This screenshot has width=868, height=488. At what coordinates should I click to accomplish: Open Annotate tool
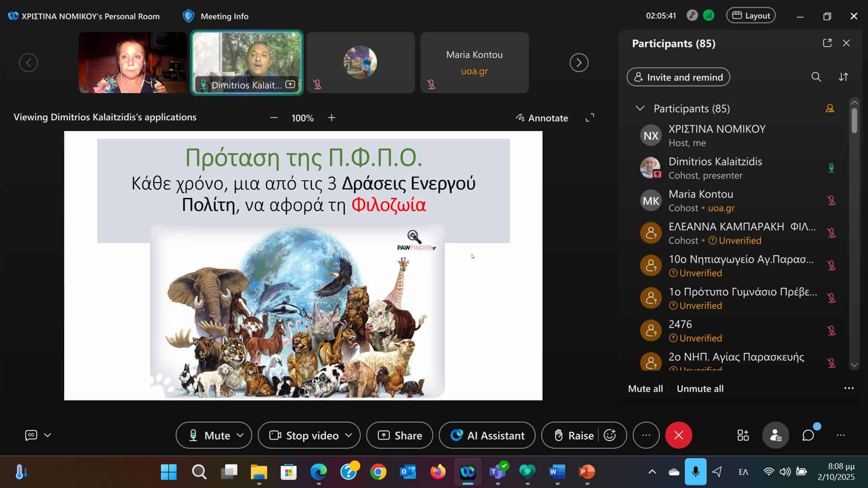click(542, 118)
